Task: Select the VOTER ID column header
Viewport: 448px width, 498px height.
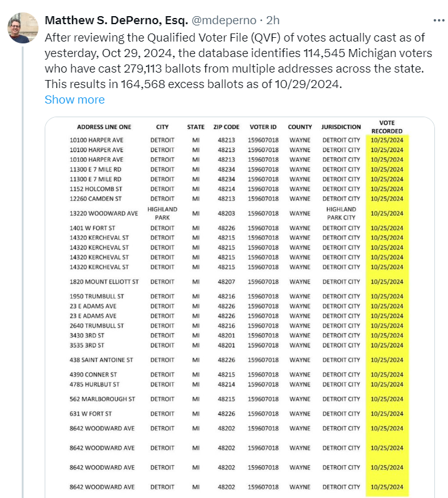Action: 262,127
